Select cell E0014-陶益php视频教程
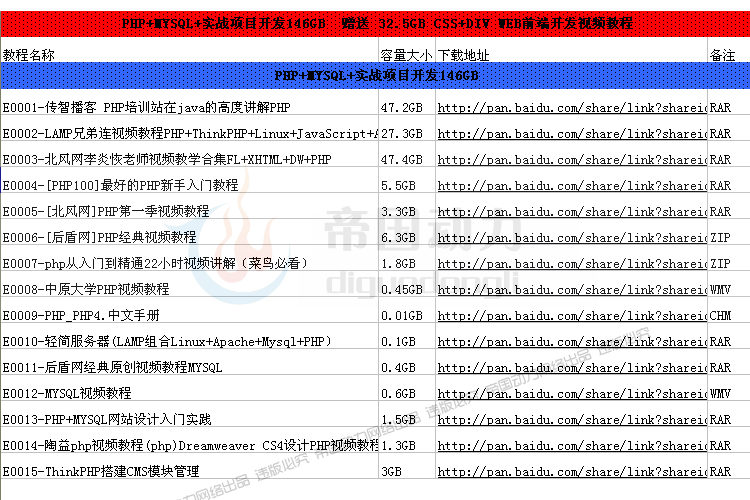Image resolution: width=750 pixels, height=500 pixels. tap(189, 440)
